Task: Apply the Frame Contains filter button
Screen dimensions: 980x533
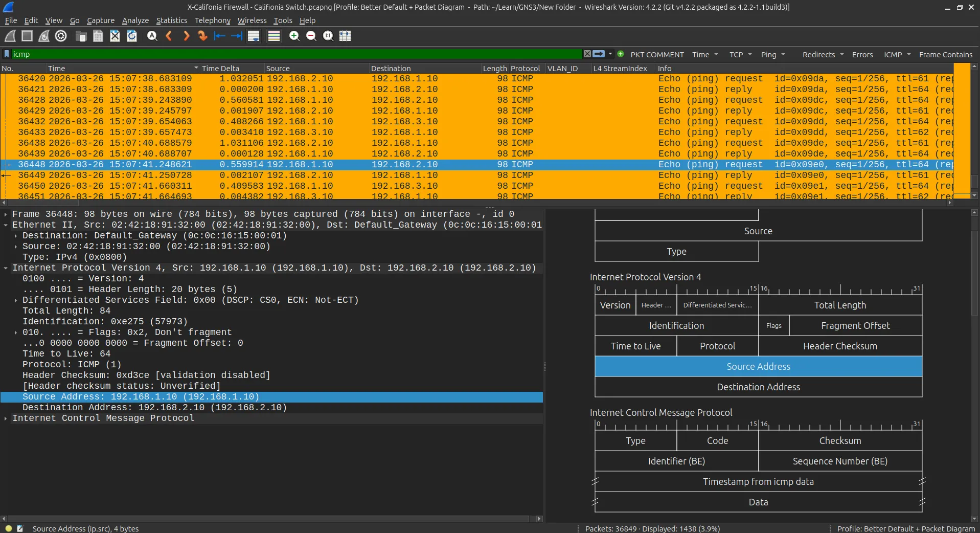Action: 946,55
